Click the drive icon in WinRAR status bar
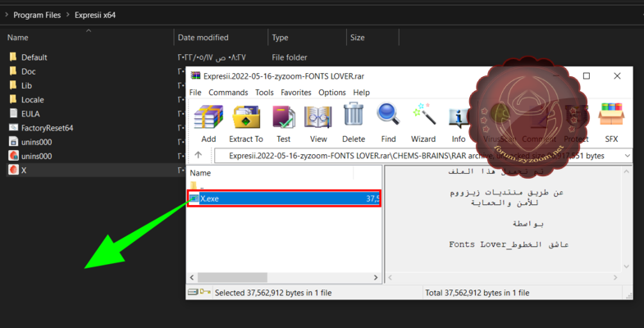Viewport: 644px width, 328px height. tap(193, 292)
